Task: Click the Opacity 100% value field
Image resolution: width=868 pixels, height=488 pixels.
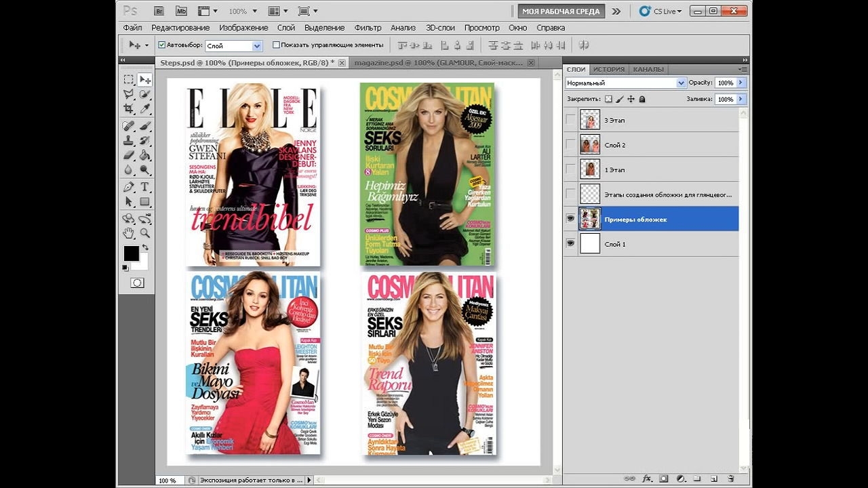Action: coord(726,83)
